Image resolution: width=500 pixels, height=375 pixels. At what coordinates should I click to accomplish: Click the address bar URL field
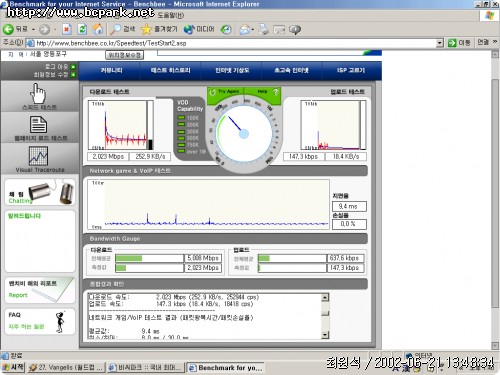(235, 43)
